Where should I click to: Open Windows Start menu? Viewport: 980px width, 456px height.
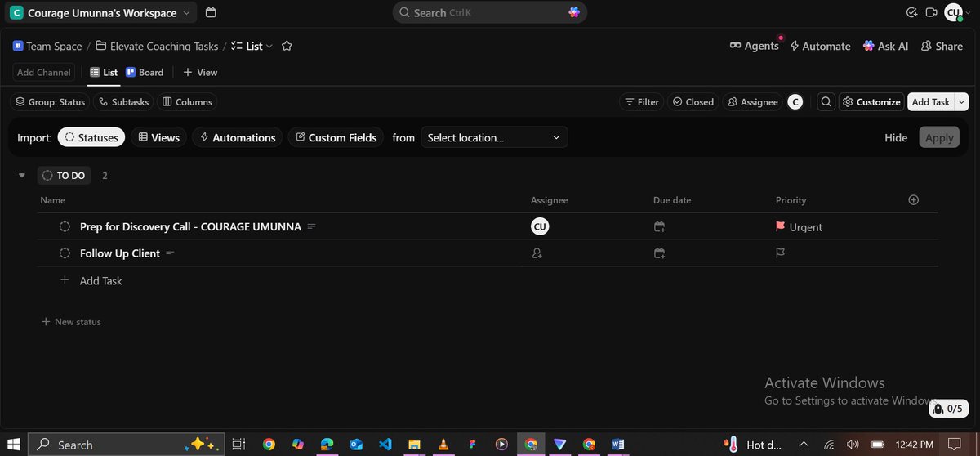coord(14,445)
